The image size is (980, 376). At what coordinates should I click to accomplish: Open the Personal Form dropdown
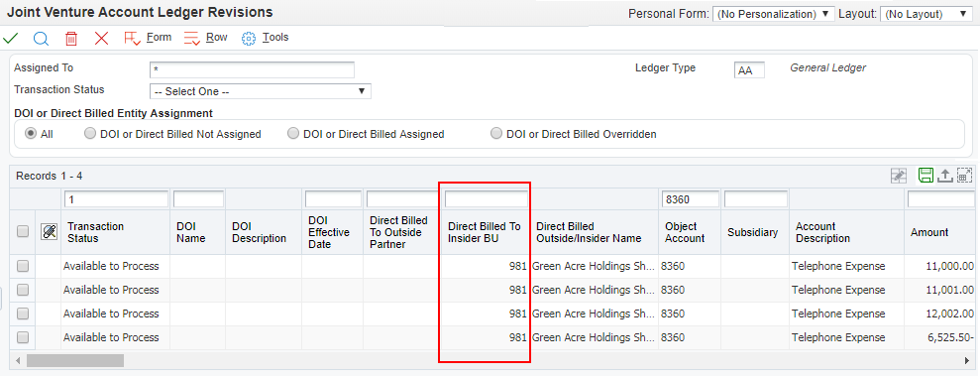click(774, 14)
